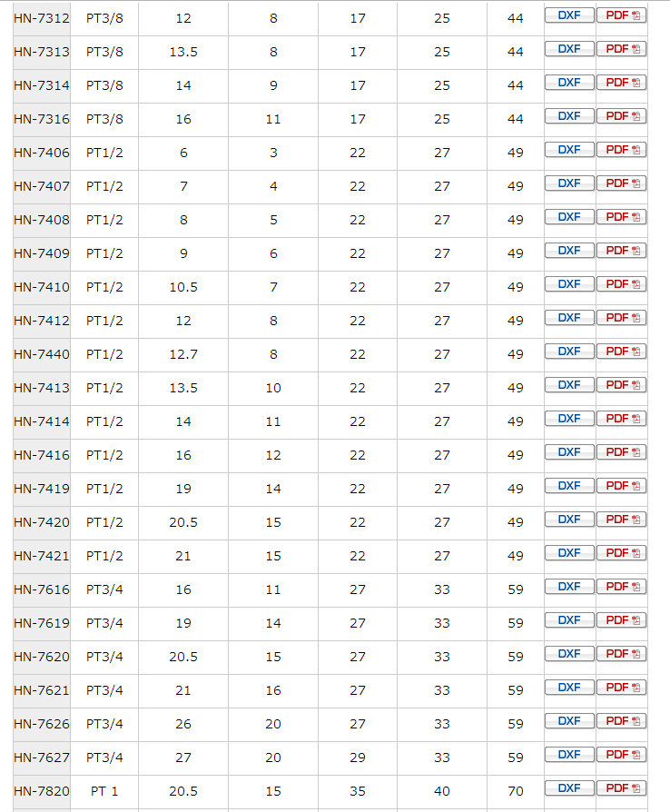Open PDF for HN-7820

621,788
